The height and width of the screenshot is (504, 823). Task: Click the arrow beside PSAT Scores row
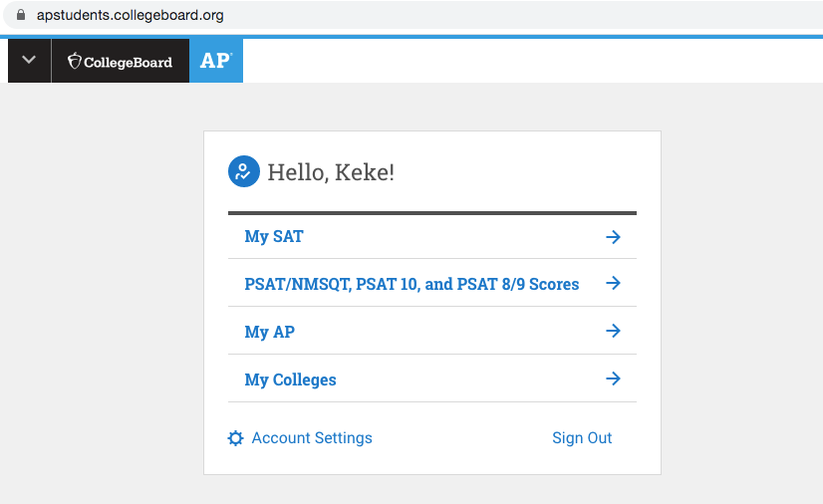tap(613, 283)
